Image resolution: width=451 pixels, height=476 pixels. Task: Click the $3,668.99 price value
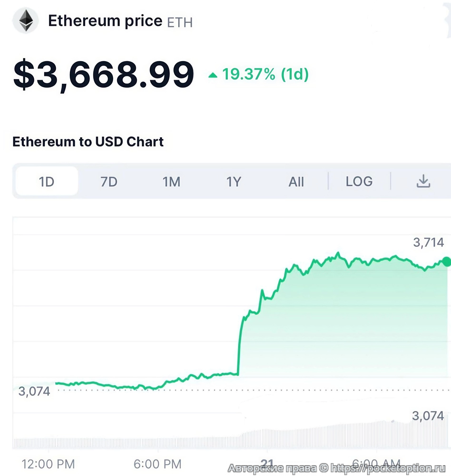[x=103, y=74]
